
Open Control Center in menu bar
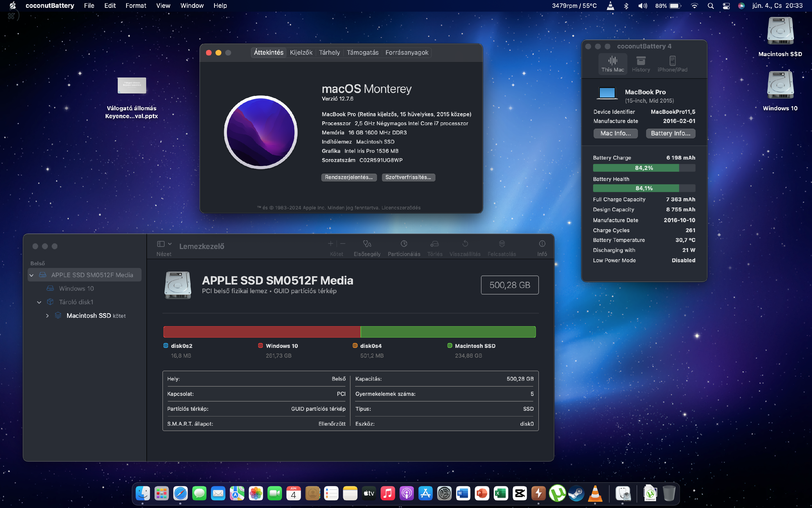tap(726, 6)
